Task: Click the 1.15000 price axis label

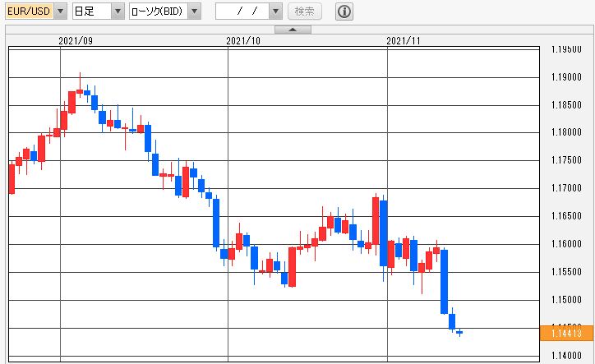Action: coord(566,300)
